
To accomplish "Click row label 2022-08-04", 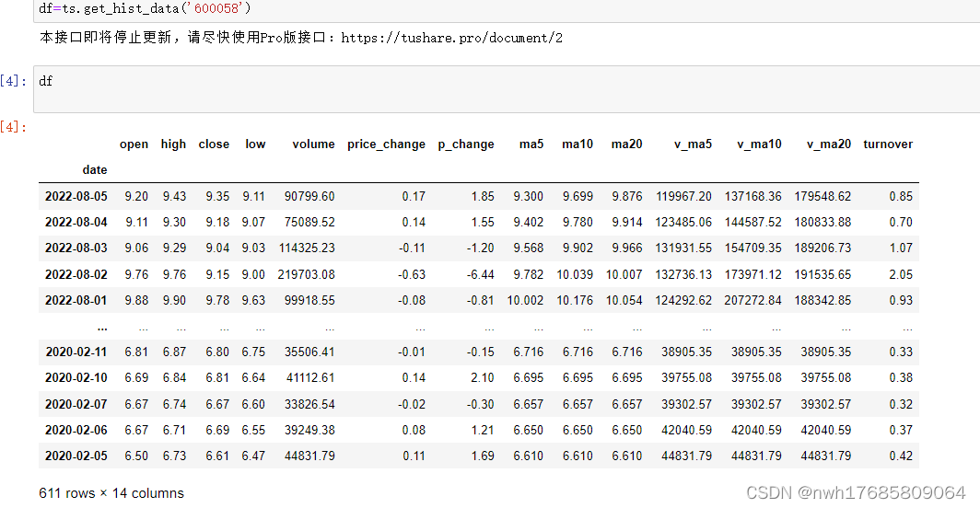I will click(76, 222).
